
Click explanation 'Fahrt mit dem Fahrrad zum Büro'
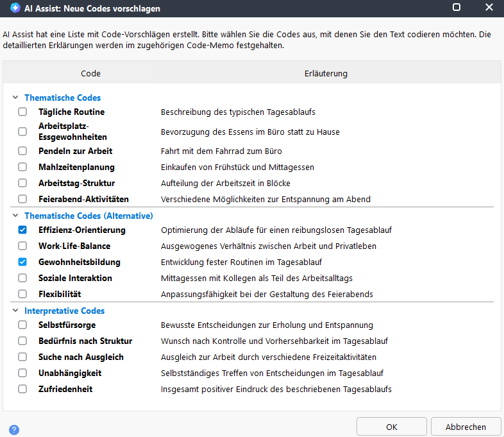221,151
